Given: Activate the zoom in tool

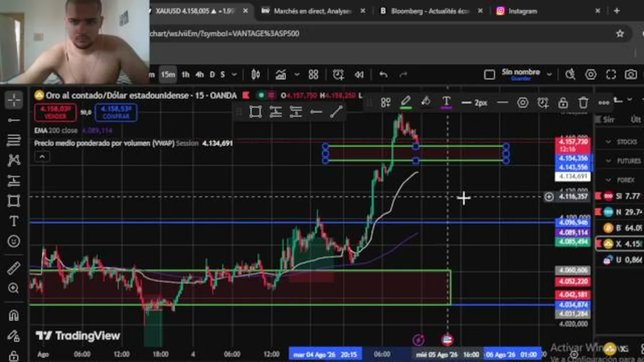Looking at the screenshot, I should [14, 288].
